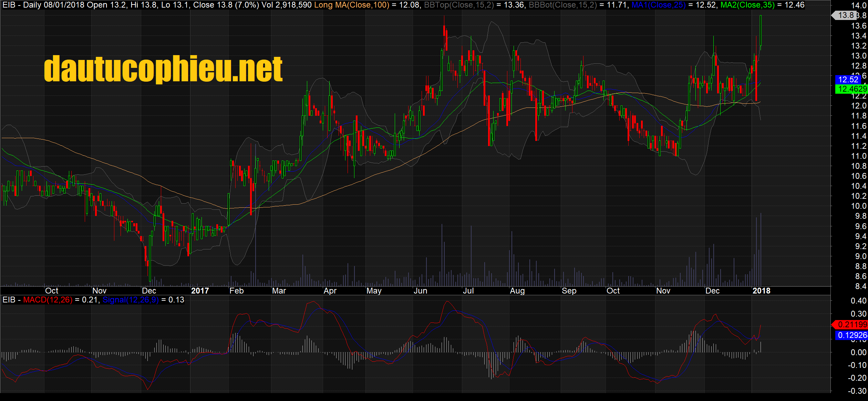Click the 13.0 price axis value
The height and width of the screenshot is (401, 868).
[858, 56]
